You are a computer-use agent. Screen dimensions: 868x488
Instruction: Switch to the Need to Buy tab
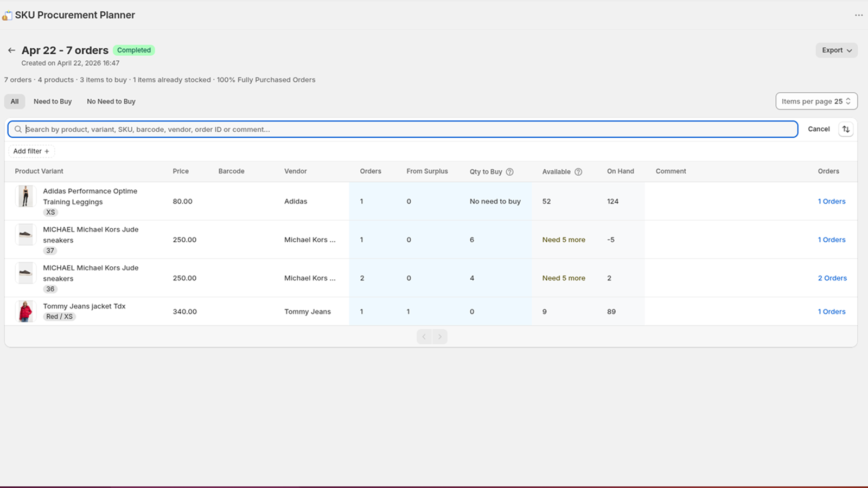pyautogui.click(x=53, y=101)
